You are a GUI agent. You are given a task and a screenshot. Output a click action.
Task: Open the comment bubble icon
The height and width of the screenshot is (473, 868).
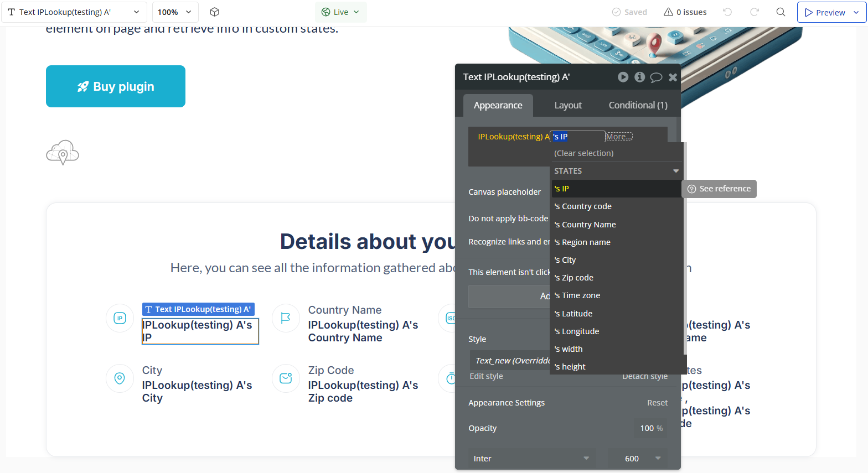656,77
